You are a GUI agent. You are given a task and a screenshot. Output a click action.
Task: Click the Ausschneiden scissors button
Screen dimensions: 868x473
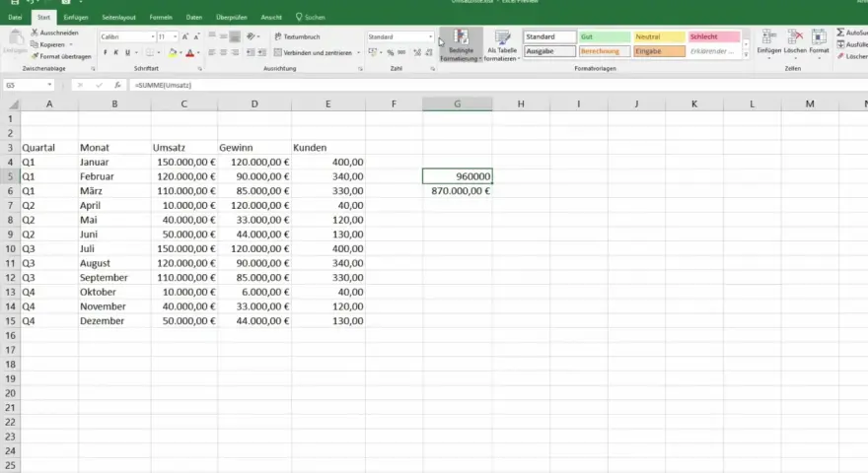(x=54, y=33)
